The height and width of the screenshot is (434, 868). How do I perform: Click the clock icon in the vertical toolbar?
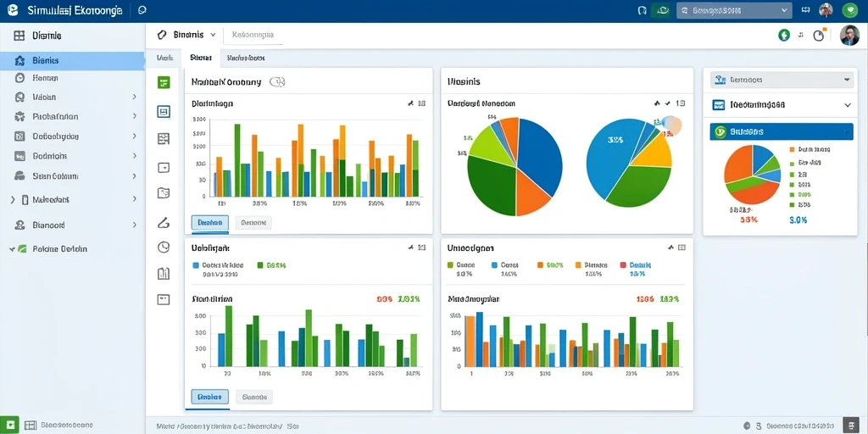[164, 247]
